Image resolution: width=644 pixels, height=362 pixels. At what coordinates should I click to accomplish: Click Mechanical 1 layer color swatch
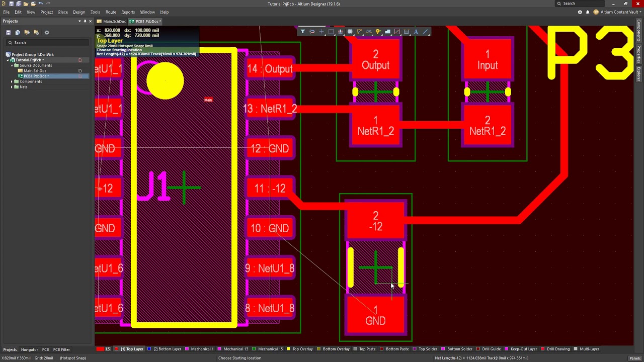pyautogui.click(x=187, y=349)
